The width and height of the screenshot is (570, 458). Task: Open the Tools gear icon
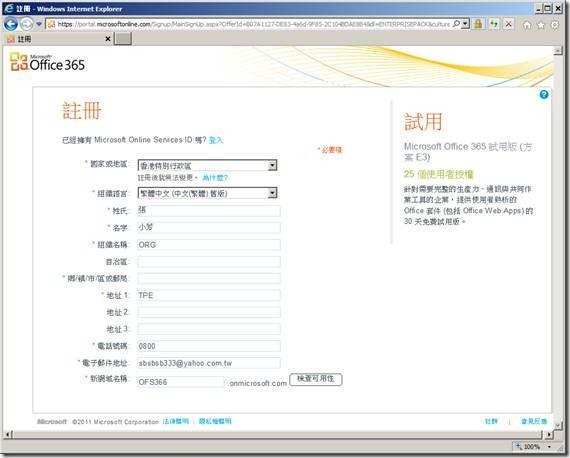point(555,25)
